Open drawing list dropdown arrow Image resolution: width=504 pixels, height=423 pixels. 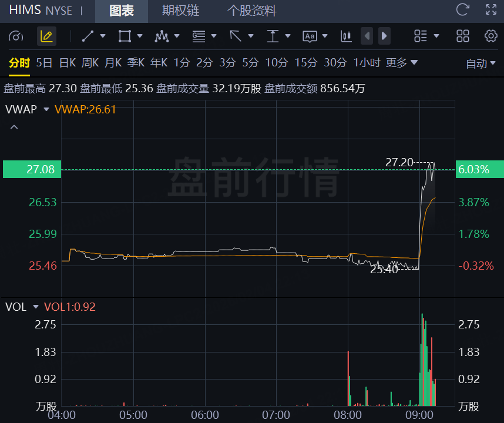(x=436, y=36)
